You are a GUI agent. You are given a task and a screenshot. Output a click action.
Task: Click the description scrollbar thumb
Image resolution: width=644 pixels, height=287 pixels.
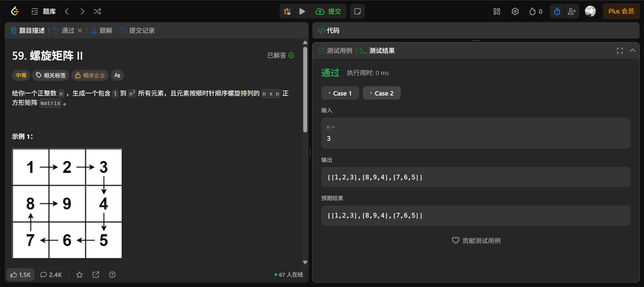point(305,90)
